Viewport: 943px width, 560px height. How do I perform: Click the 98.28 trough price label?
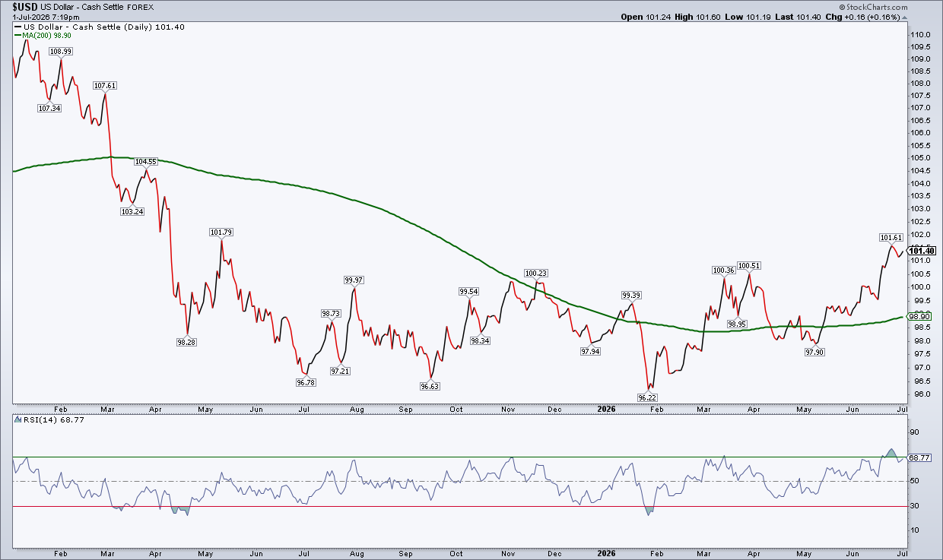tap(186, 342)
